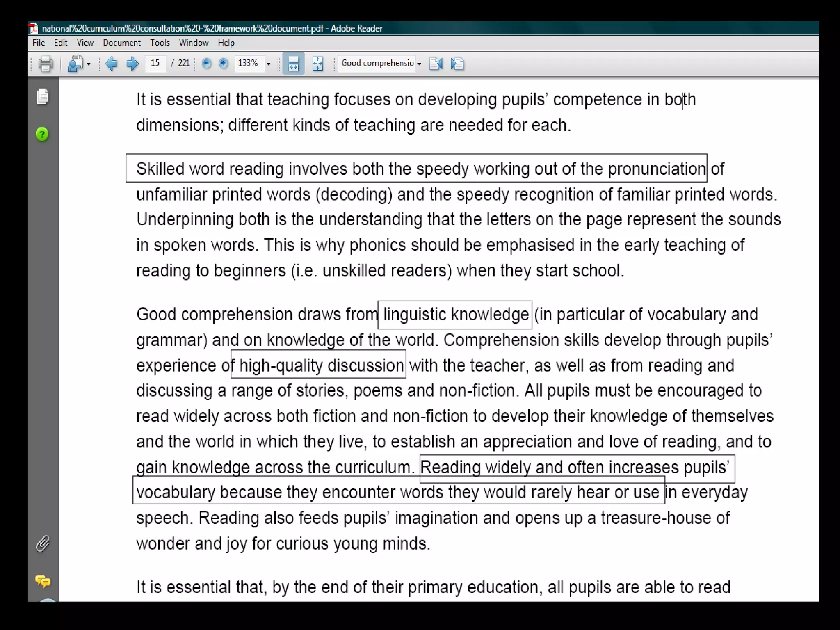840x630 pixels.
Task: Click the green help question mark icon
Action: (x=42, y=134)
